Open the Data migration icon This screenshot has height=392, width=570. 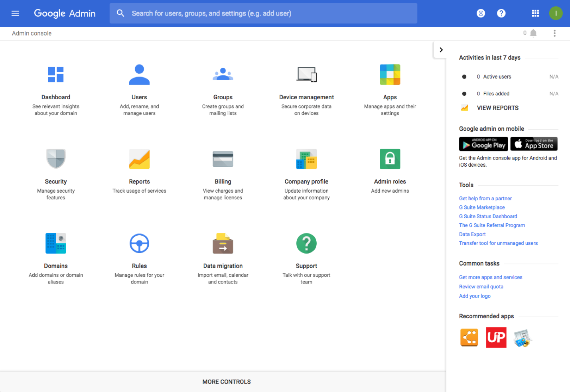pyautogui.click(x=223, y=243)
